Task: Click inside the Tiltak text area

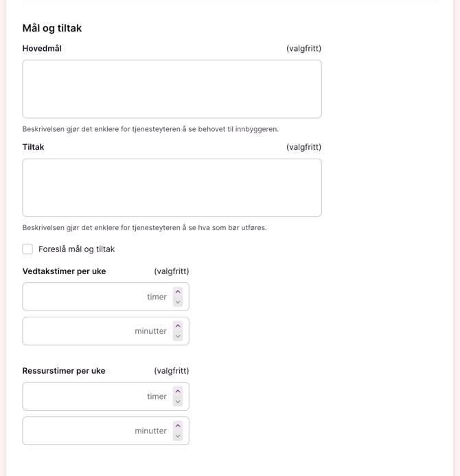Action: click(172, 188)
